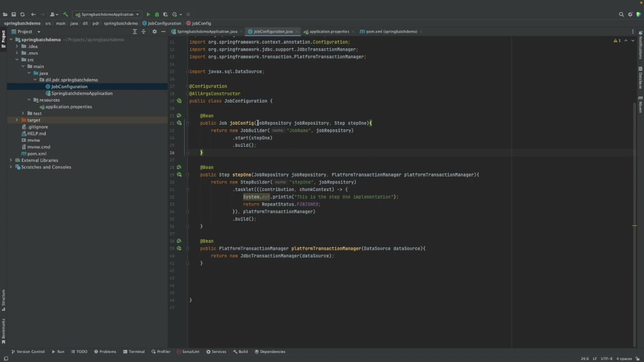Start debugging with the bug icon
This screenshot has height=362, width=644.
point(156,15)
